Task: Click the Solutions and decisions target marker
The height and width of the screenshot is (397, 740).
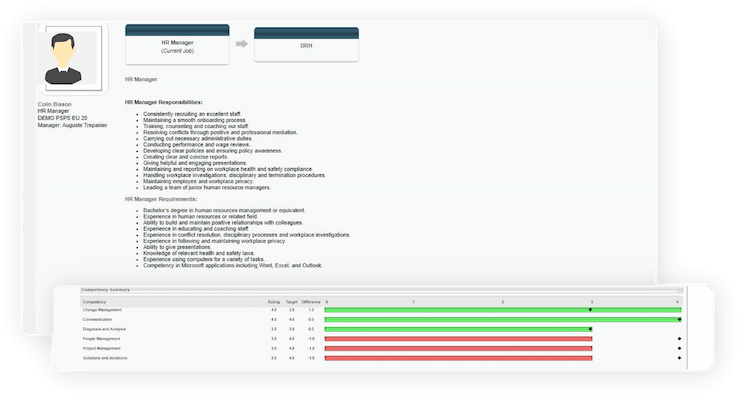Action: coord(679,358)
